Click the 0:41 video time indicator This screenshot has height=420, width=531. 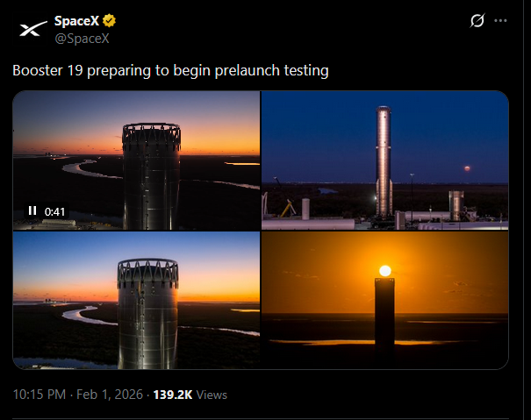55,211
